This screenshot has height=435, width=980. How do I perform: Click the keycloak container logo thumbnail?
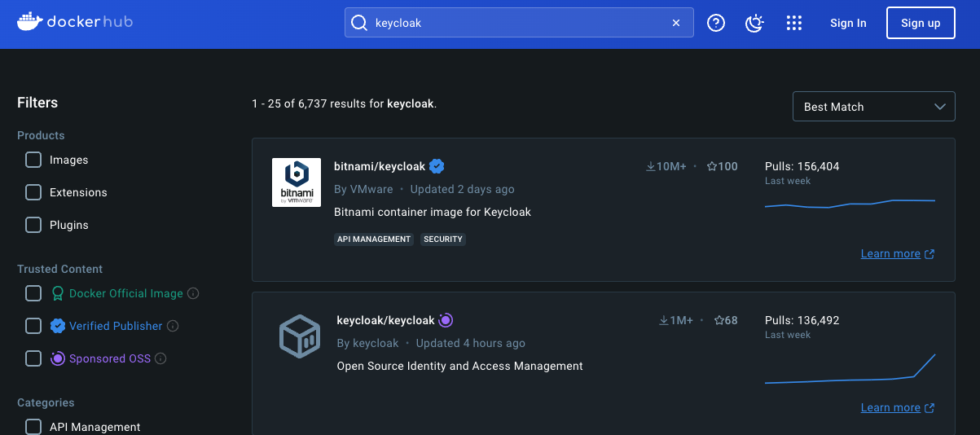click(298, 336)
